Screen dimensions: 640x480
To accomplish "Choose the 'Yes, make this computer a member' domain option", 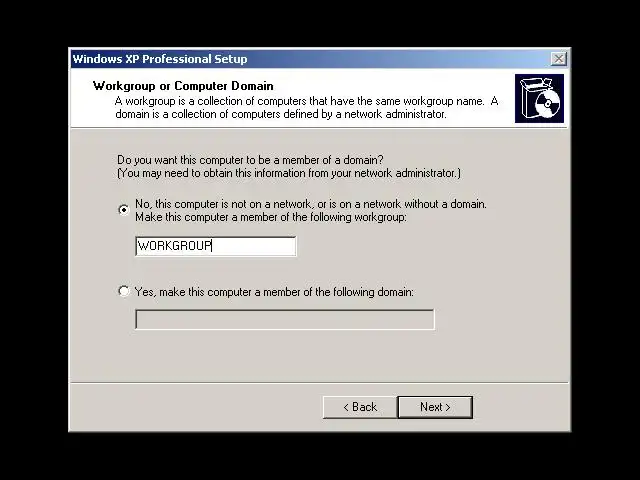I will [124, 291].
